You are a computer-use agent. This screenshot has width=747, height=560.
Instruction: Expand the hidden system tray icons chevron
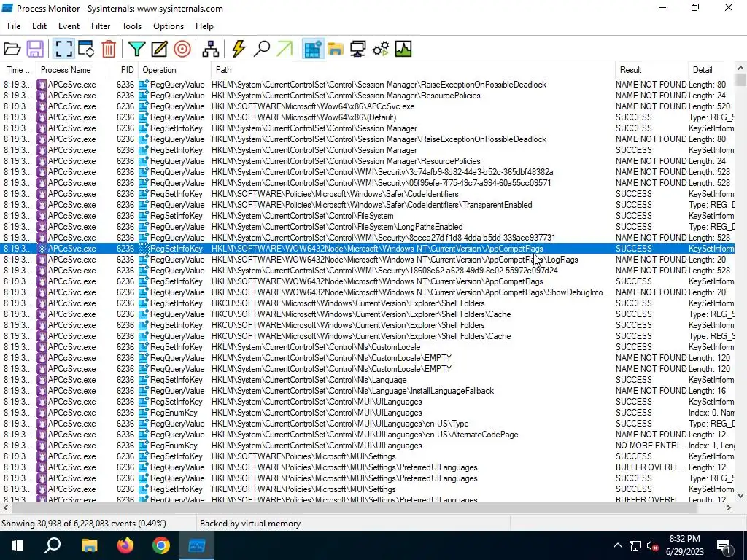tap(617, 545)
